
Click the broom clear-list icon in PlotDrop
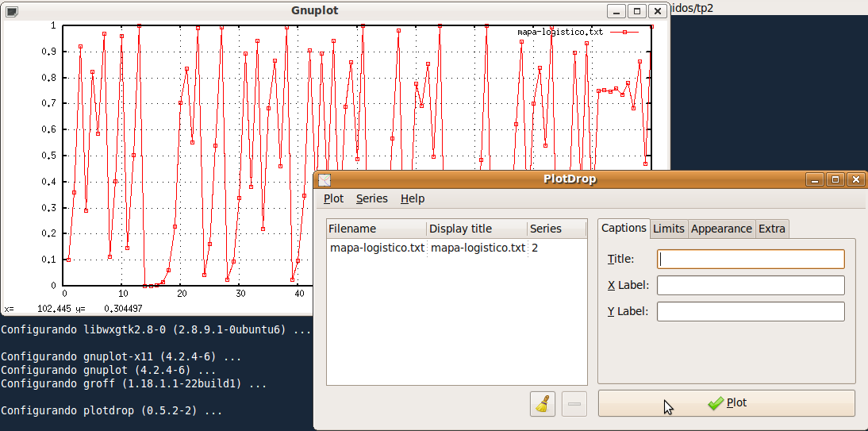click(x=543, y=404)
